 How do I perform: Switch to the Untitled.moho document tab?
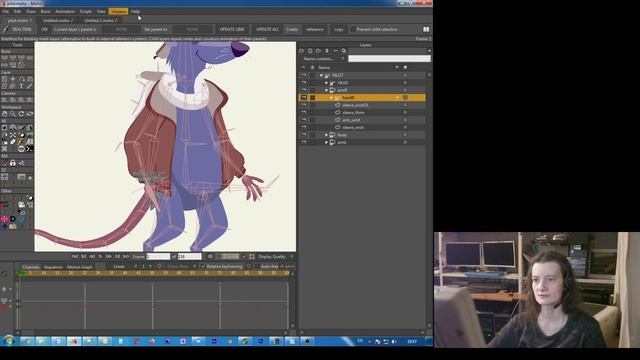(x=58, y=20)
